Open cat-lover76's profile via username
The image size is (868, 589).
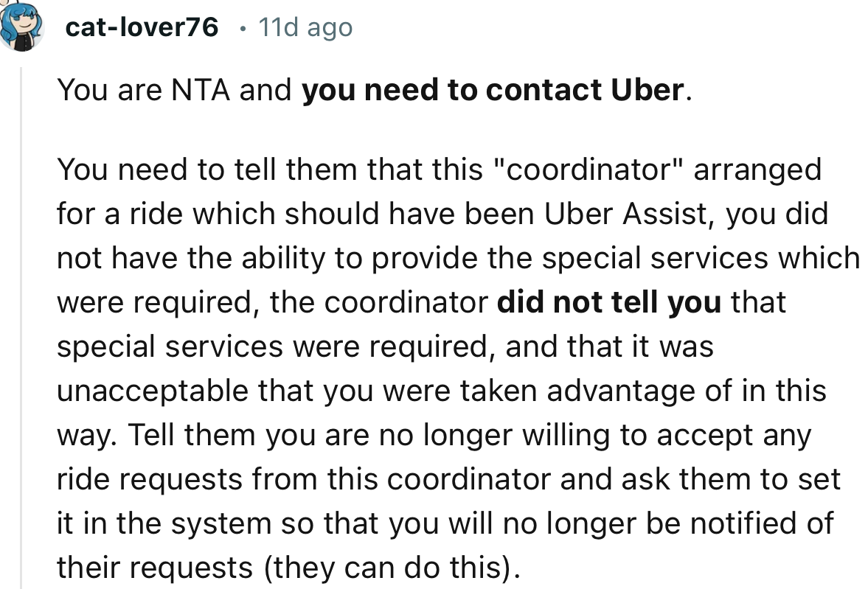click(x=142, y=28)
